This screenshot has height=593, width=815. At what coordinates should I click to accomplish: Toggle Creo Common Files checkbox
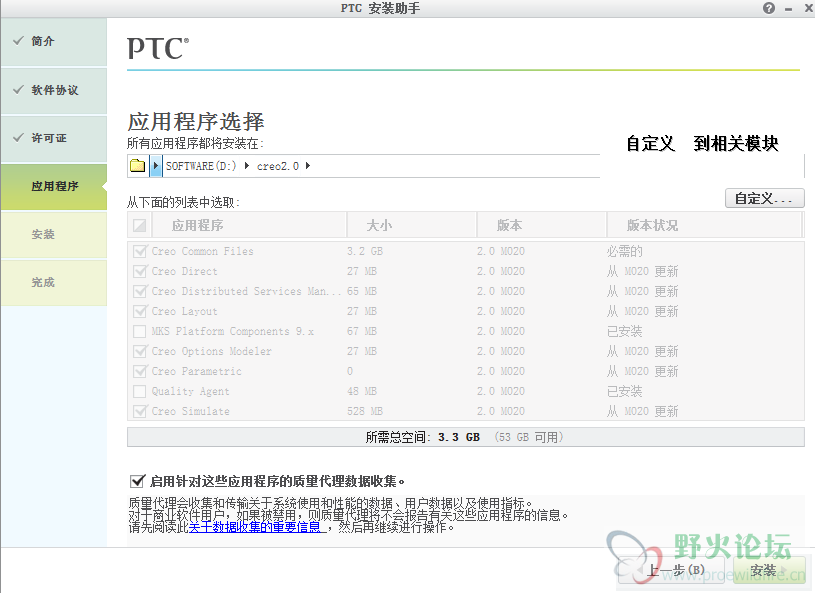click(x=139, y=252)
